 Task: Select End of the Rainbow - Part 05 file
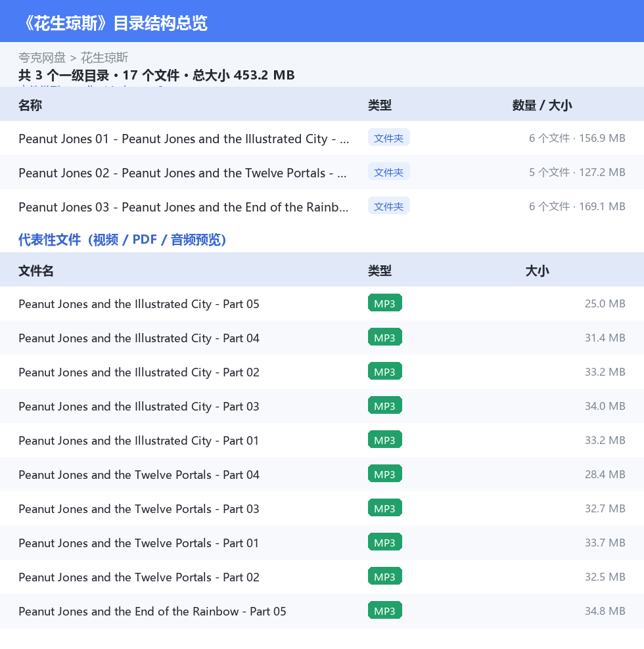point(322,611)
